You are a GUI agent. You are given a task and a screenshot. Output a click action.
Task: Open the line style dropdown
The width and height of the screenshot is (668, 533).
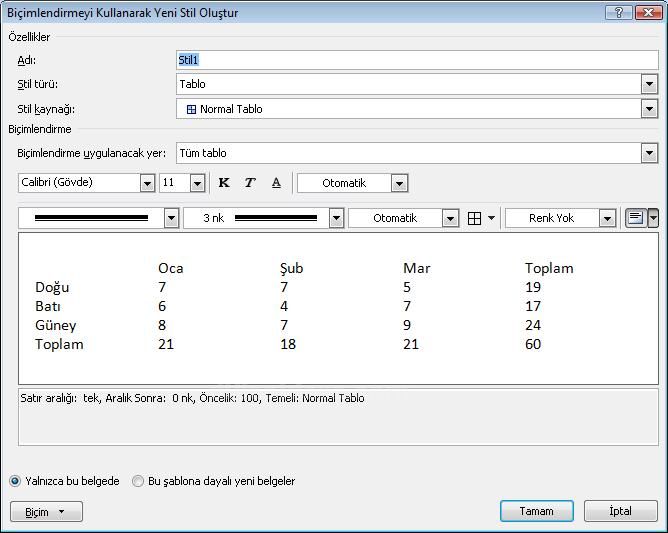(171, 218)
